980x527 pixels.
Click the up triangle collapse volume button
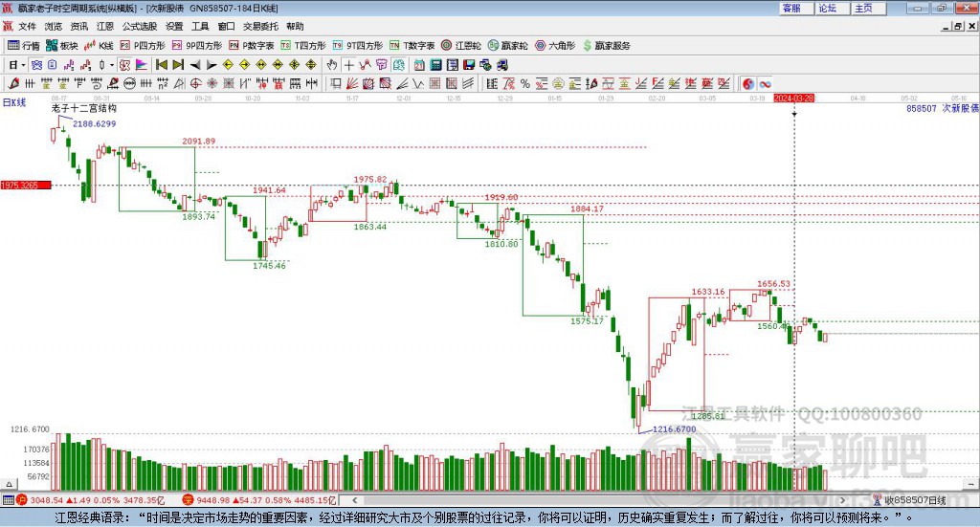point(9,485)
